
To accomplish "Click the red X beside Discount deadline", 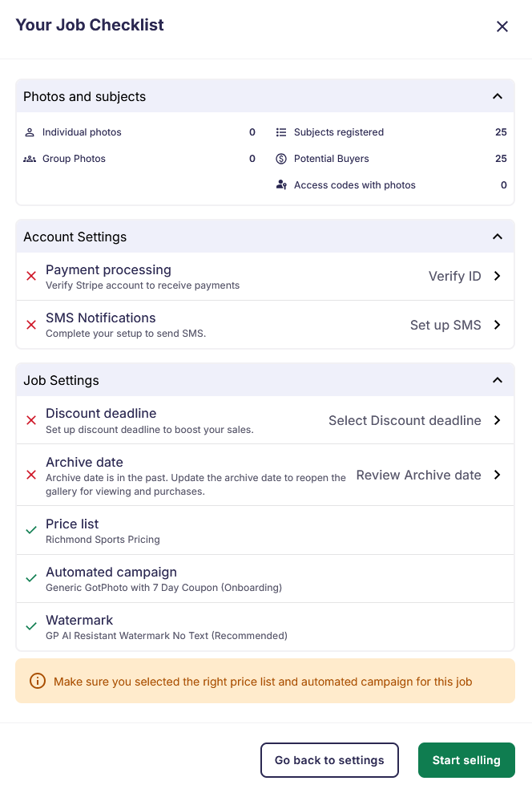I will [30, 419].
